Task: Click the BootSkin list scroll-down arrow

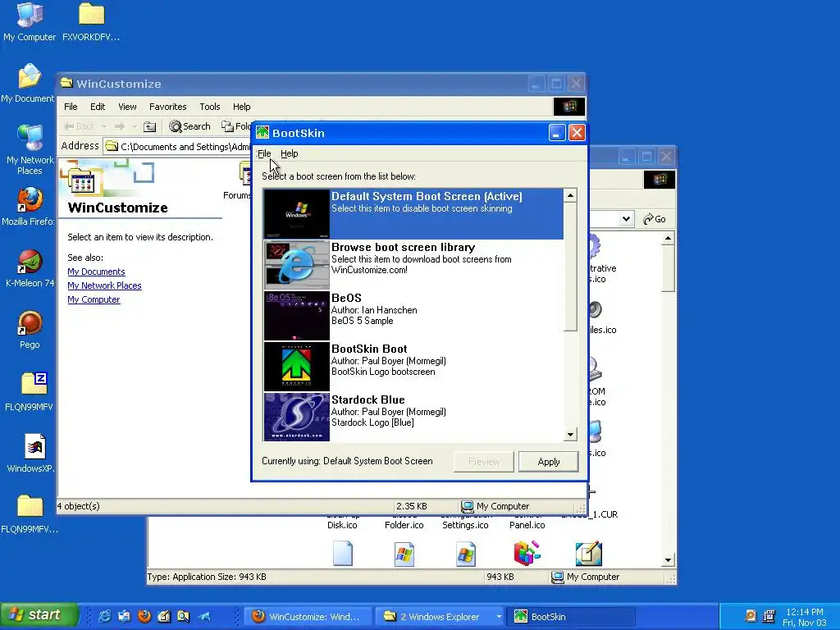Action: coord(571,435)
